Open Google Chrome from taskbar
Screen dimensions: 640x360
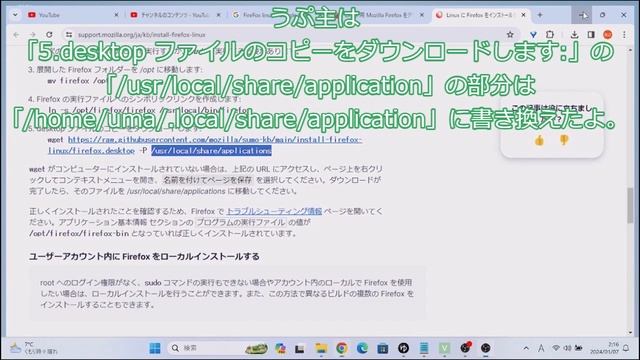342,348
